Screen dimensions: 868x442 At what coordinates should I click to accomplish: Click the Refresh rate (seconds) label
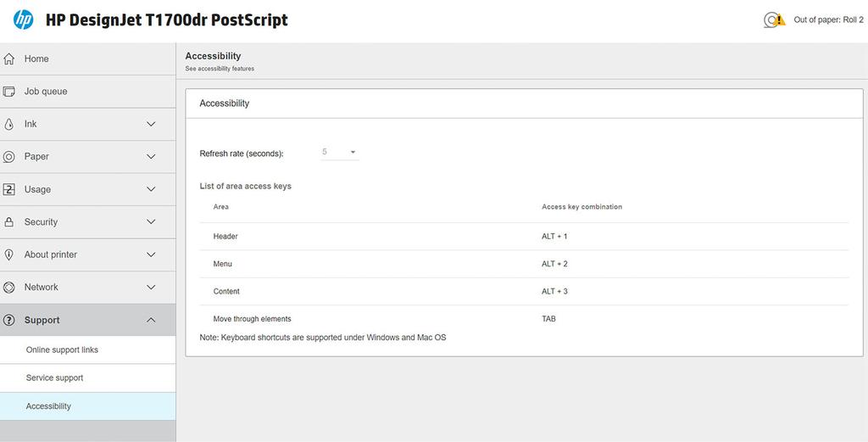click(242, 154)
